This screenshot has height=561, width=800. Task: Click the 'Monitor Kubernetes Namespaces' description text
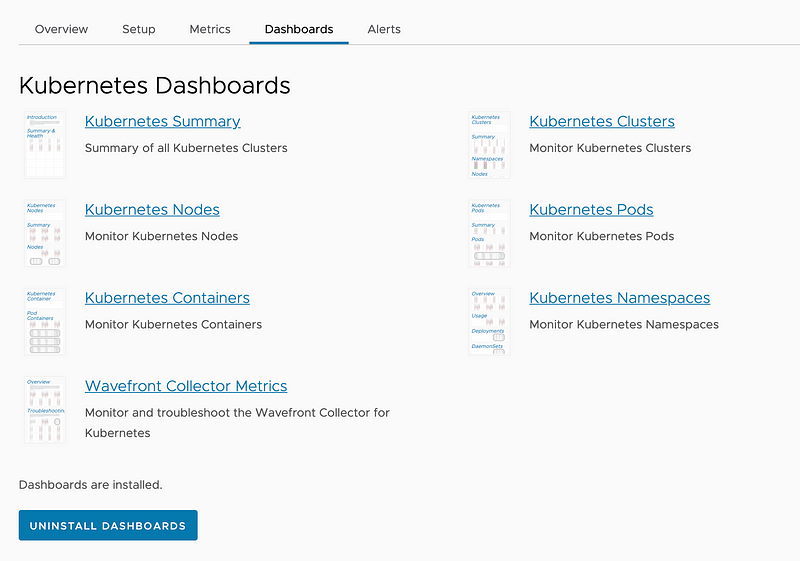(624, 324)
